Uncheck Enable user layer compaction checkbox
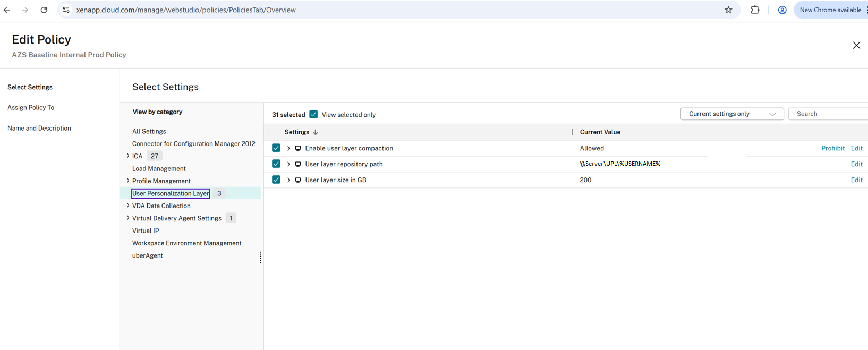The width and height of the screenshot is (868, 350). [x=276, y=148]
